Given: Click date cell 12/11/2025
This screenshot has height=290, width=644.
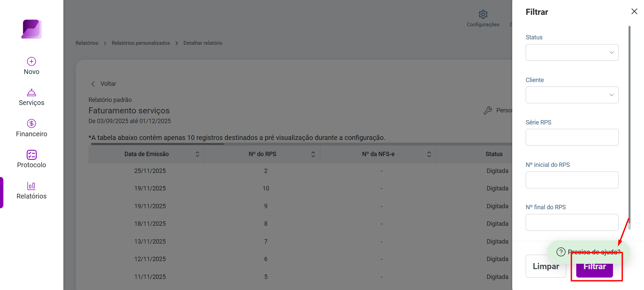Looking at the screenshot, I should point(150,259).
